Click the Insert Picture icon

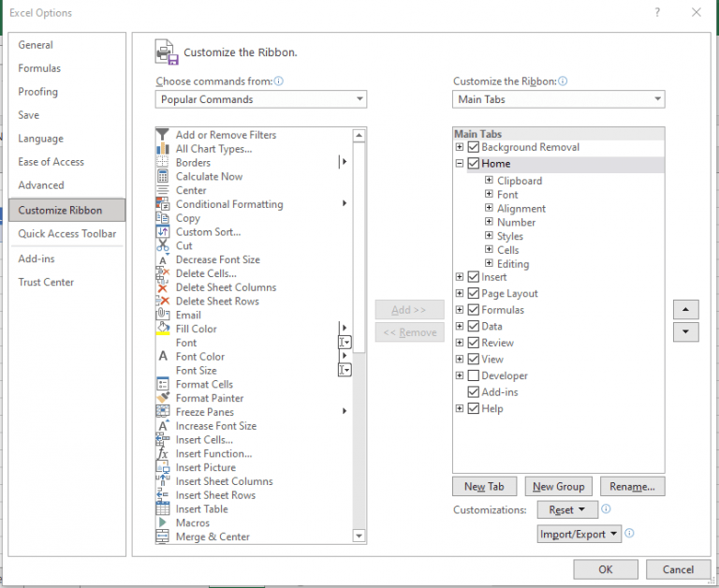click(x=162, y=467)
